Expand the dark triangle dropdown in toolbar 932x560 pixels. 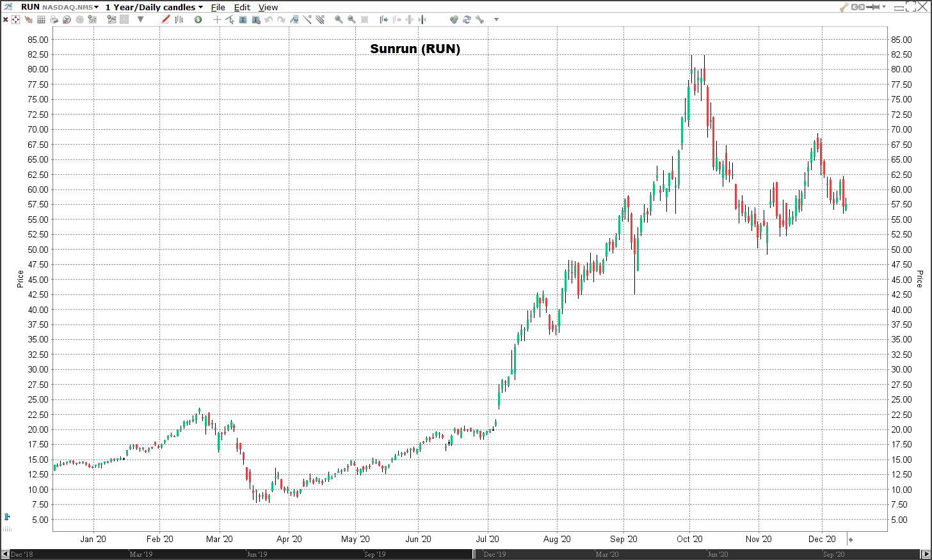(x=140, y=20)
